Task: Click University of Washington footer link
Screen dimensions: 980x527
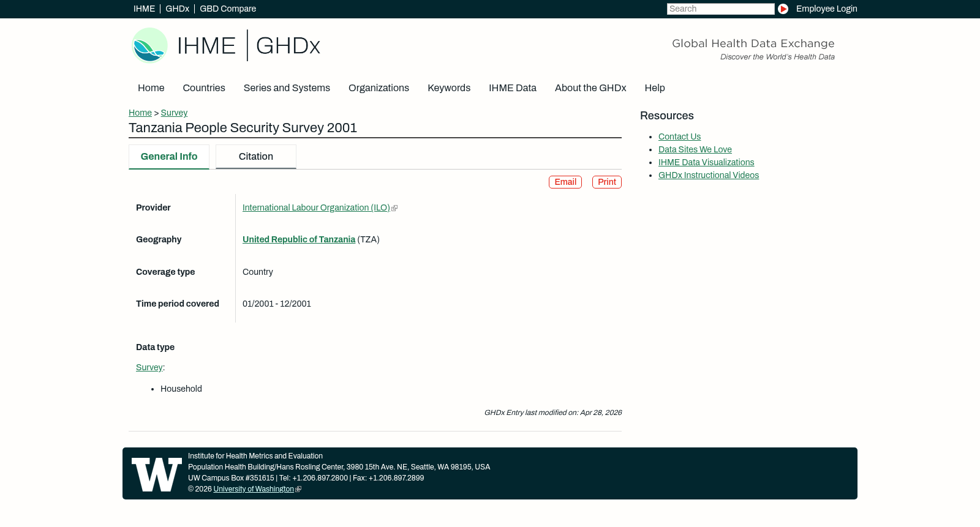Action: pos(254,490)
